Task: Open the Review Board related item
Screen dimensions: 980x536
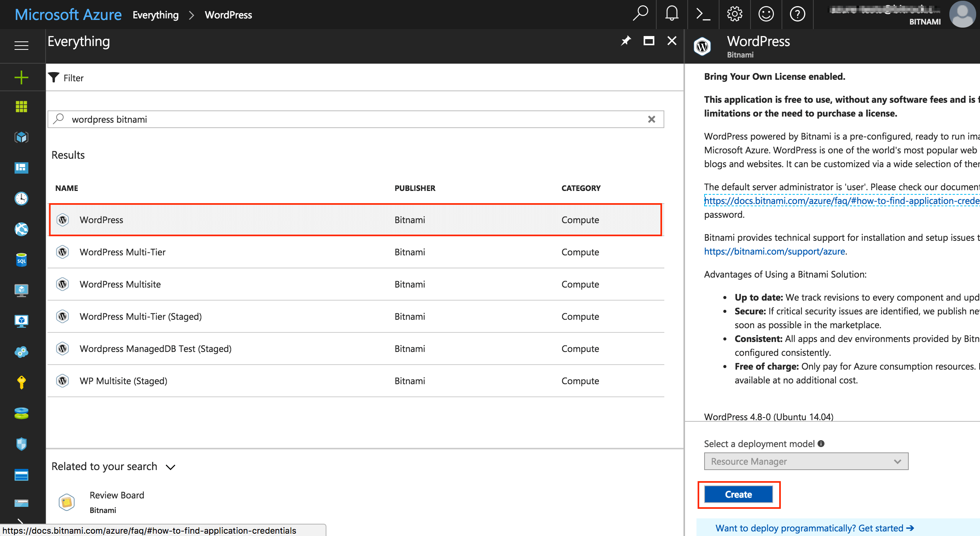Action: pos(102,502)
